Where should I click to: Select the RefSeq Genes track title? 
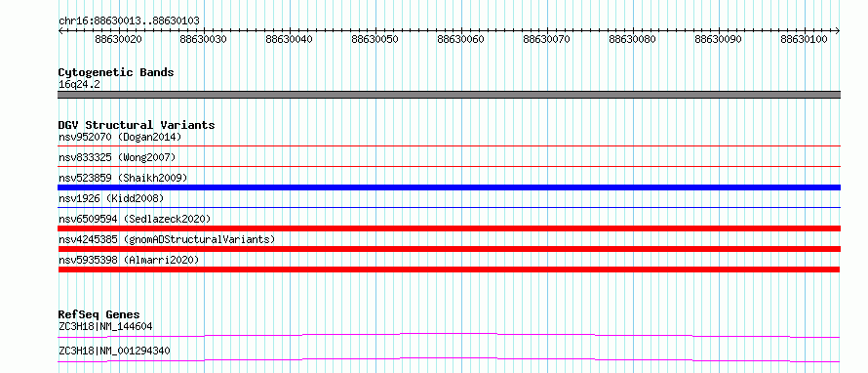point(99,314)
